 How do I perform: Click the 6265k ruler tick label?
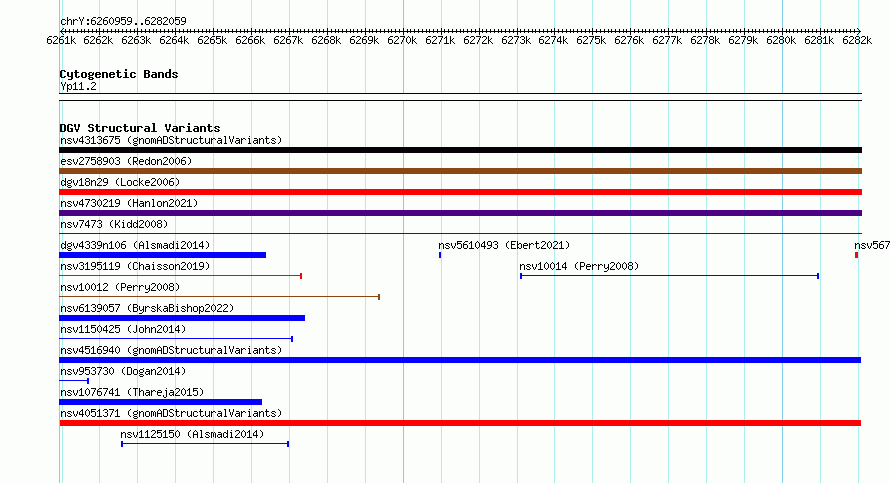coord(212,40)
